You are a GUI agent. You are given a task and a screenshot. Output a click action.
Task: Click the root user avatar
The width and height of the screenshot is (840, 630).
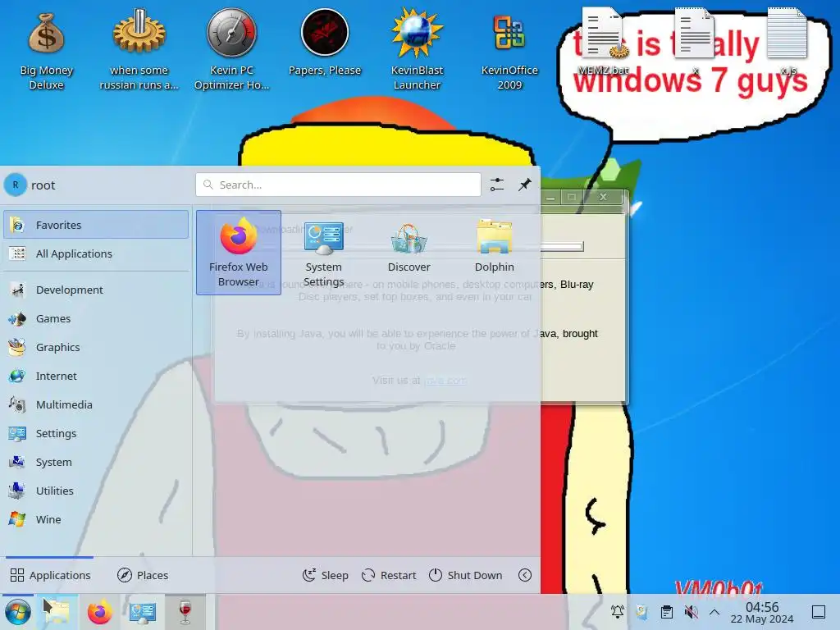[x=16, y=185]
